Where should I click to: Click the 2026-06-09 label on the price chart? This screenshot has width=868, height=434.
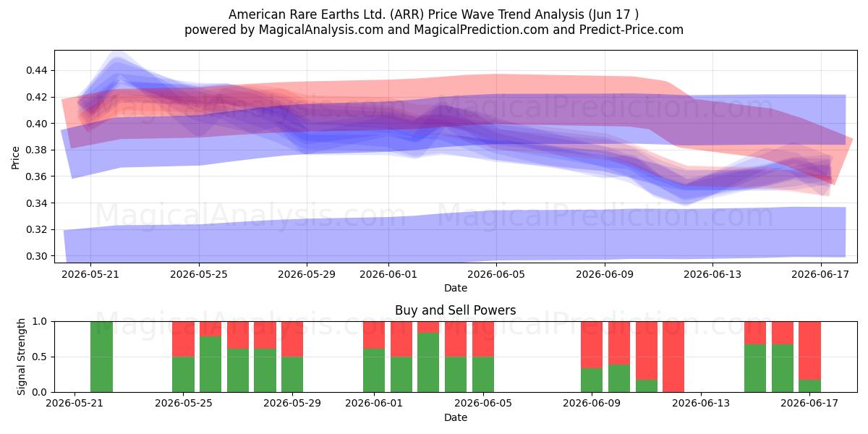tap(605, 274)
